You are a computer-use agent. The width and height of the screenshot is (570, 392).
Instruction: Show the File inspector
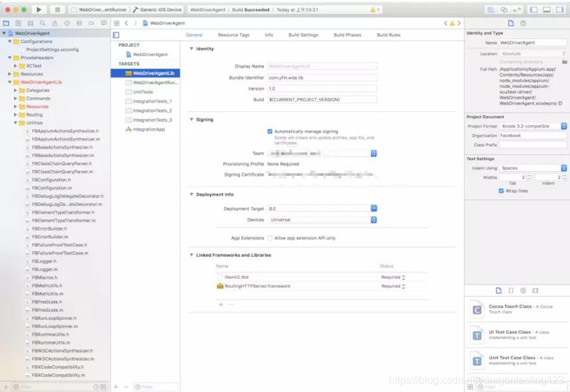(511, 23)
